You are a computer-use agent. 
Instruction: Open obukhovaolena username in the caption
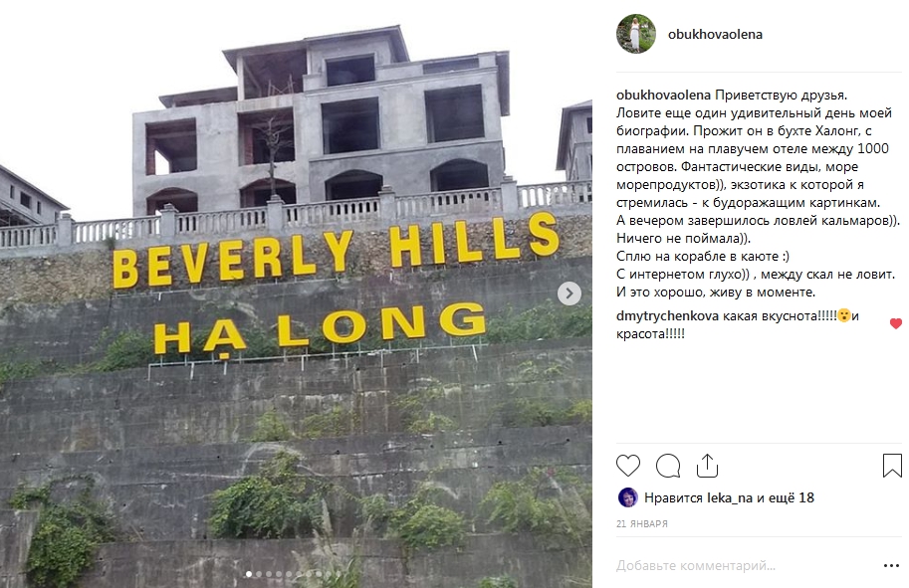663,95
